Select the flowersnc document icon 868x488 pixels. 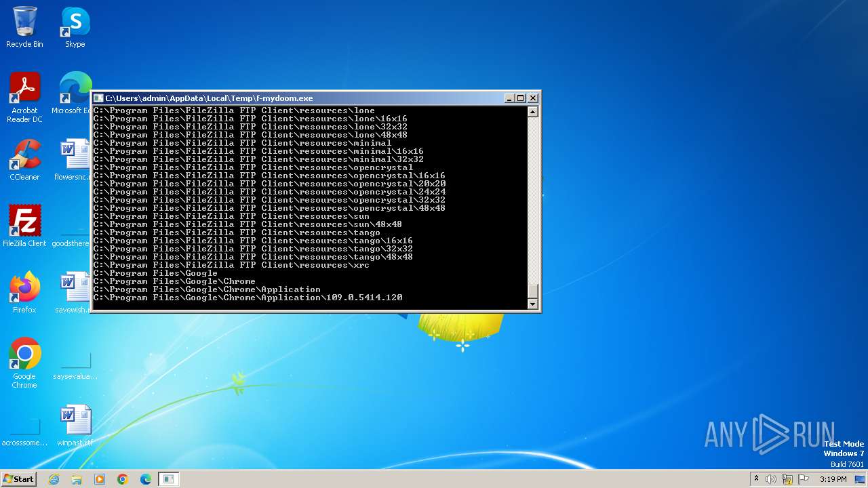(x=73, y=160)
